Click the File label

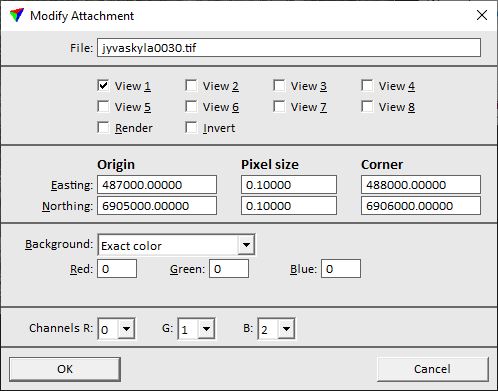pyautogui.click(x=81, y=48)
